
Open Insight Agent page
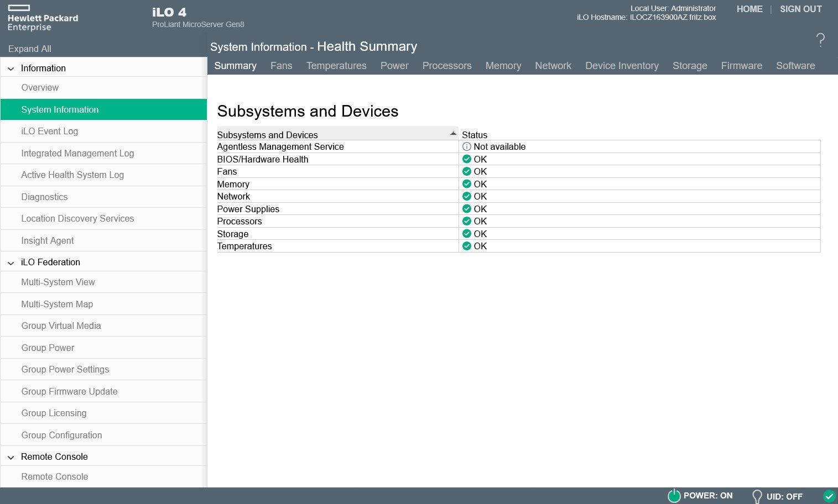pos(103,240)
